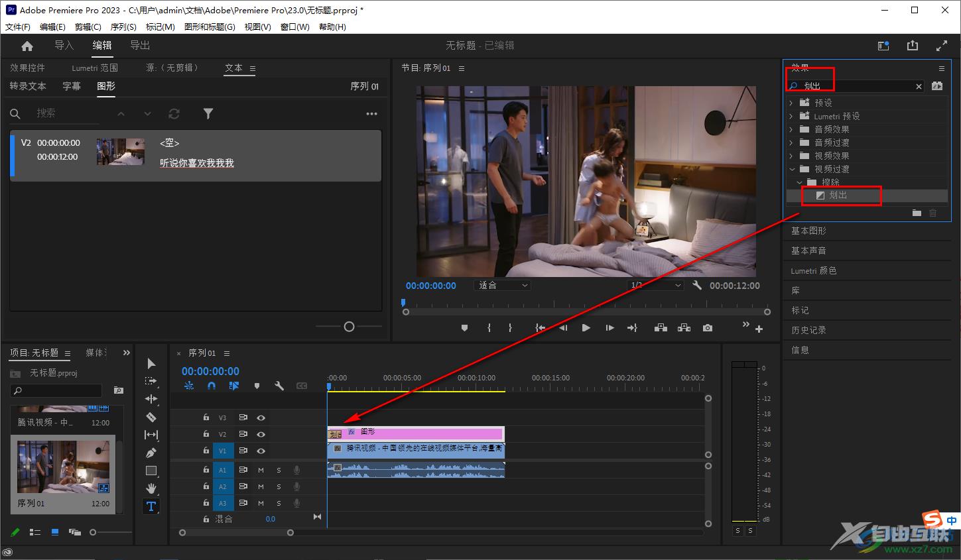Switch to the 字幕 tab

[x=72, y=86]
